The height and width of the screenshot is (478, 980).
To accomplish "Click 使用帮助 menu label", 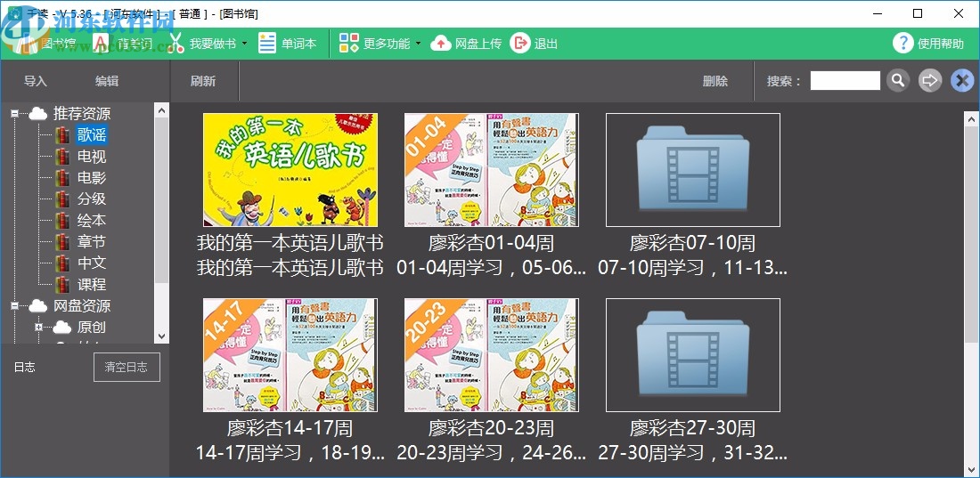I will tap(941, 44).
